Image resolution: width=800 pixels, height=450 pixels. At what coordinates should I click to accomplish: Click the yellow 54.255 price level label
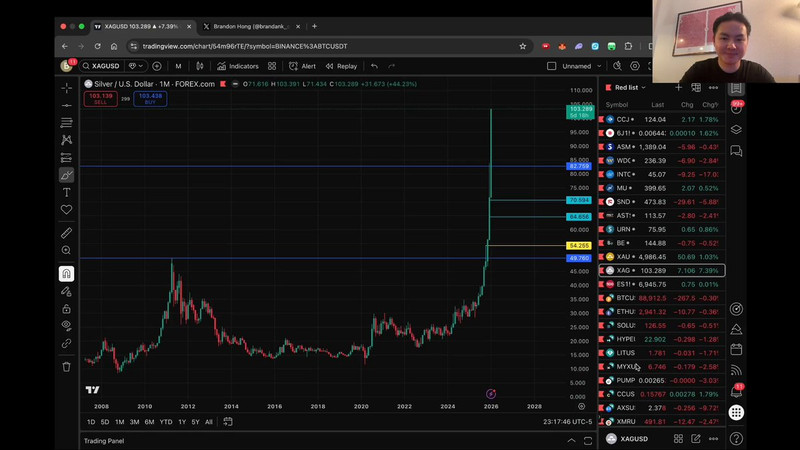point(578,245)
